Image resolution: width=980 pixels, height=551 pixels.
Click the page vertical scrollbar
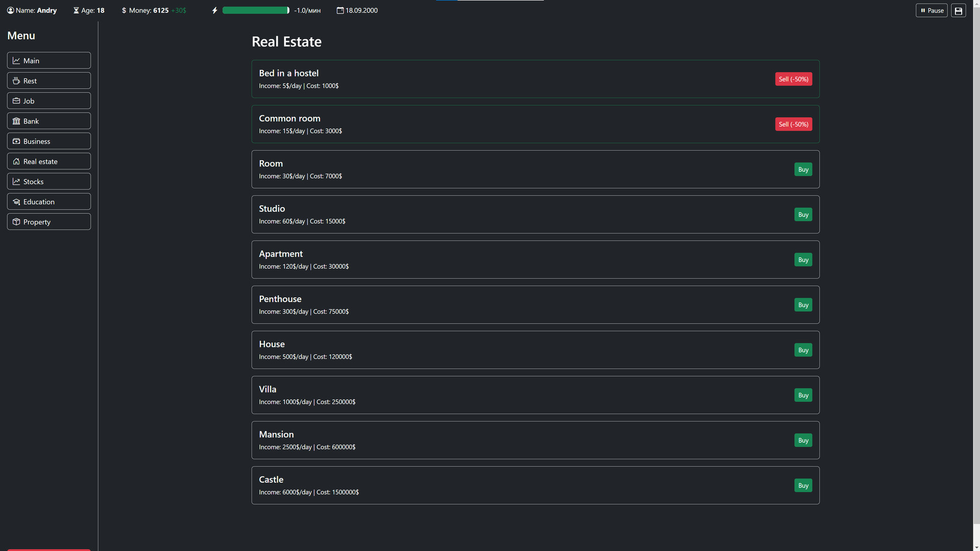pos(976,265)
